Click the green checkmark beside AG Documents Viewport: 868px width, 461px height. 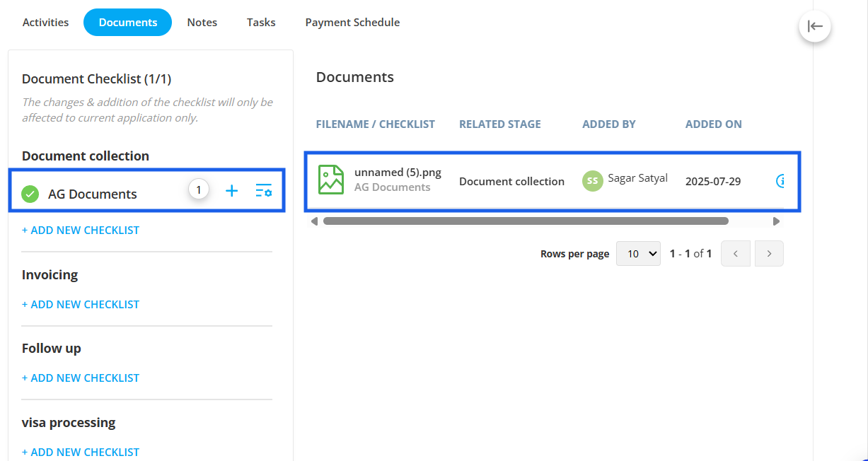pos(30,194)
